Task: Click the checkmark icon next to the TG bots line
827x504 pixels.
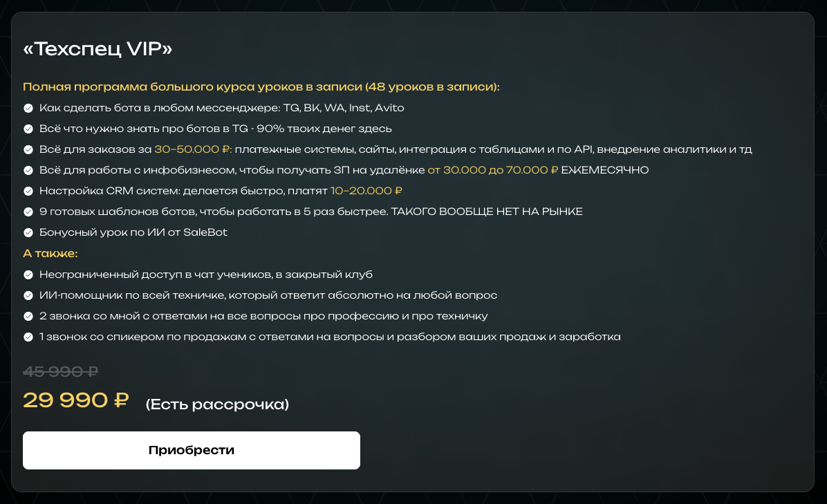Action: pos(28,129)
